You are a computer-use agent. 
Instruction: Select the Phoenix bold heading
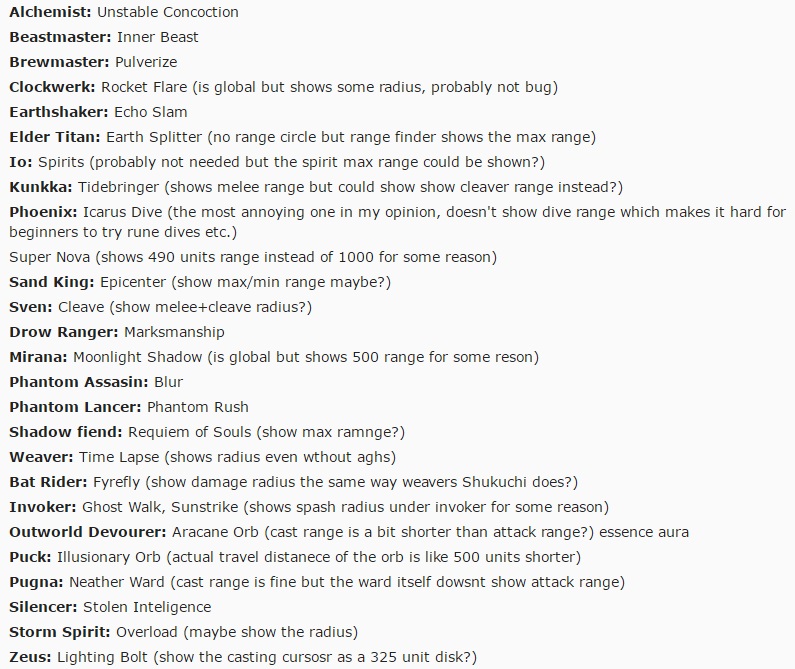coord(43,212)
